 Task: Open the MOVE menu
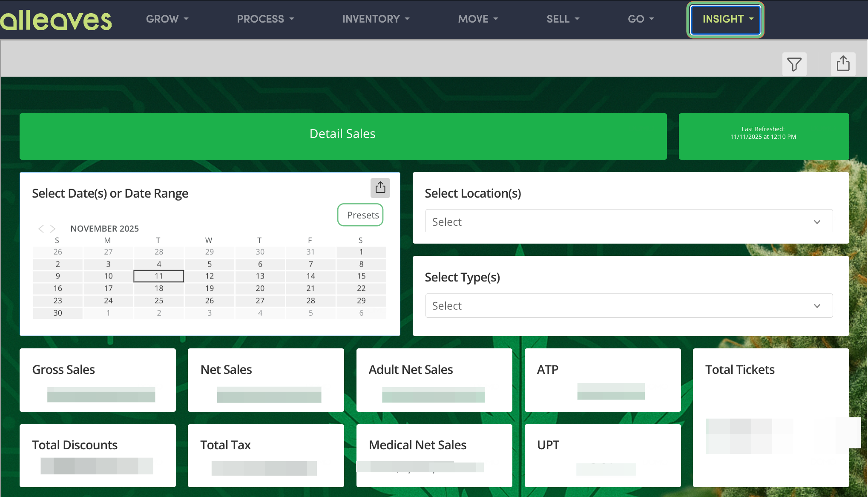(x=478, y=19)
